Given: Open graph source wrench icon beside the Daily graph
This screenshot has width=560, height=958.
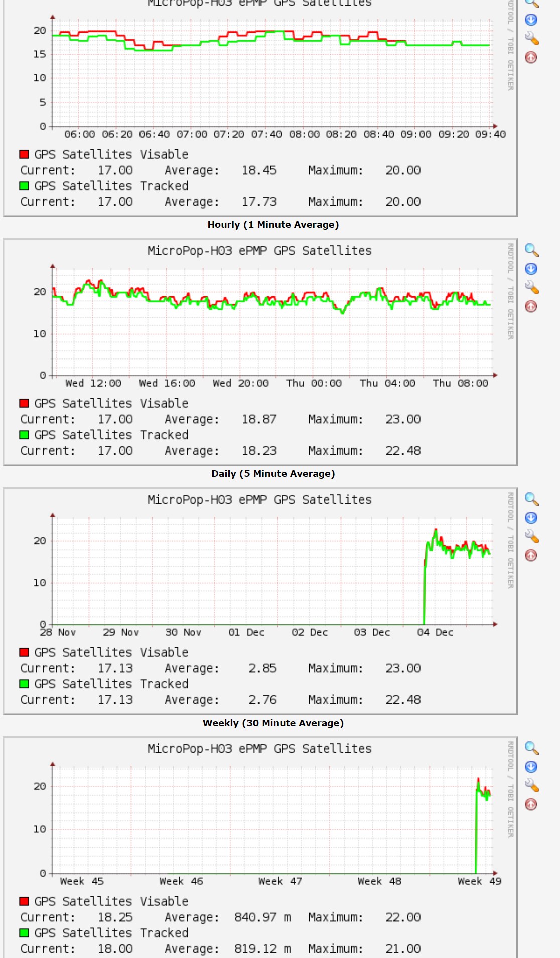Looking at the screenshot, I should point(531,288).
